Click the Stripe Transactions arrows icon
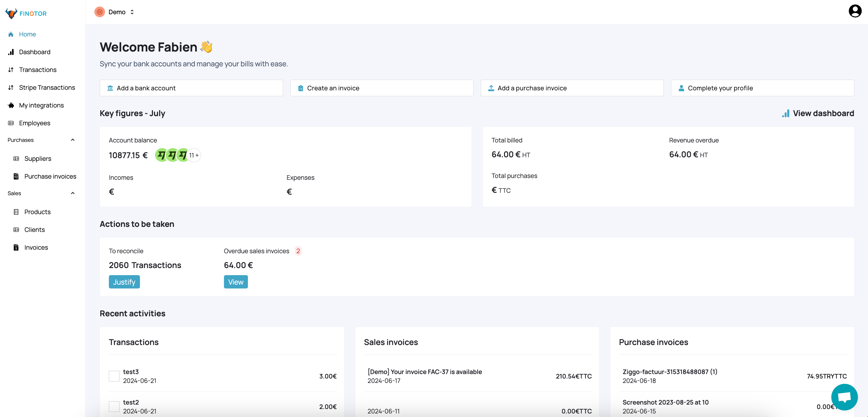The image size is (868, 417). (11, 87)
